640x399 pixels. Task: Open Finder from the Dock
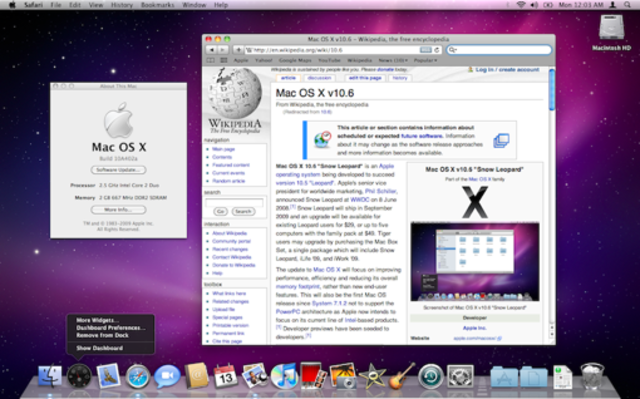[x=50, y=376]
